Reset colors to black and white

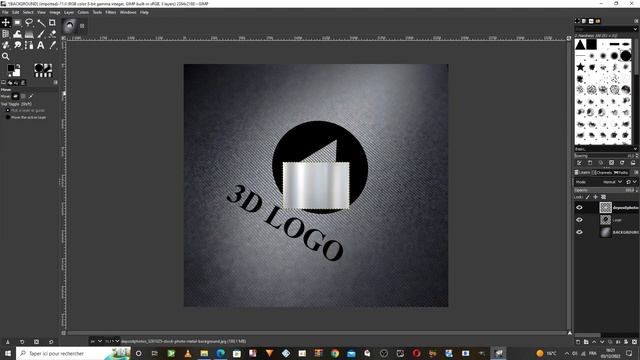9,75
